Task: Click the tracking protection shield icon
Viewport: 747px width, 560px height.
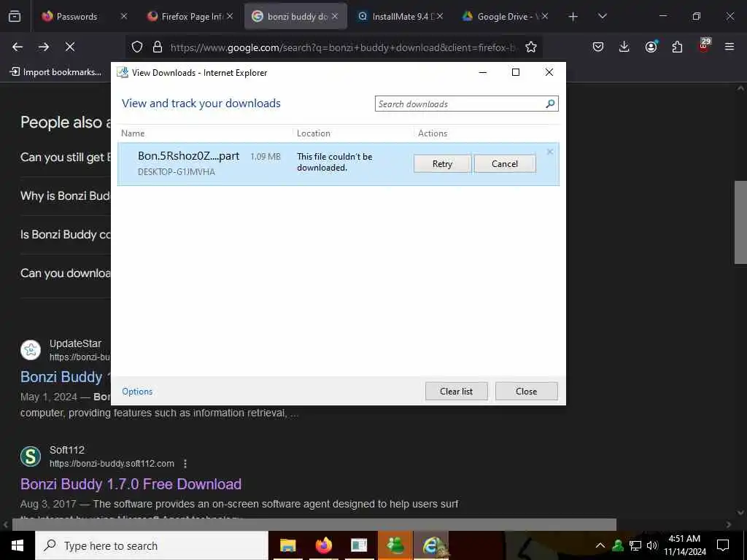Action: [137, 47]
